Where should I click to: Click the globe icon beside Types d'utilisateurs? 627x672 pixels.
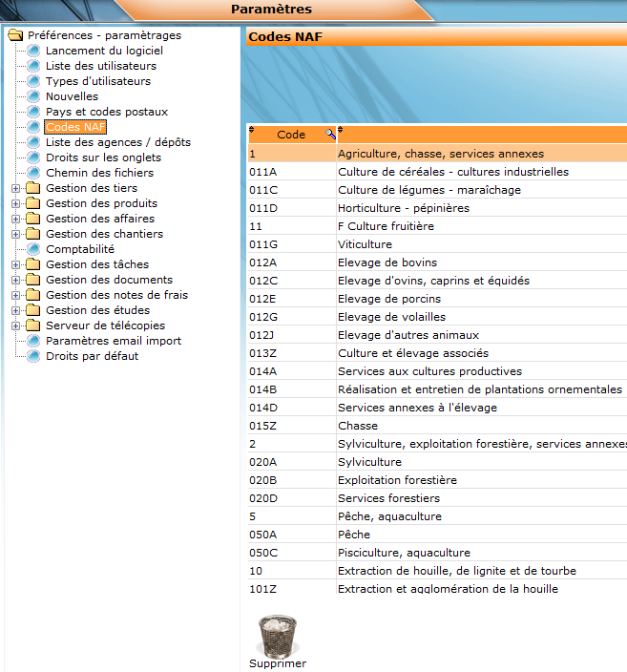click(33, 81)
